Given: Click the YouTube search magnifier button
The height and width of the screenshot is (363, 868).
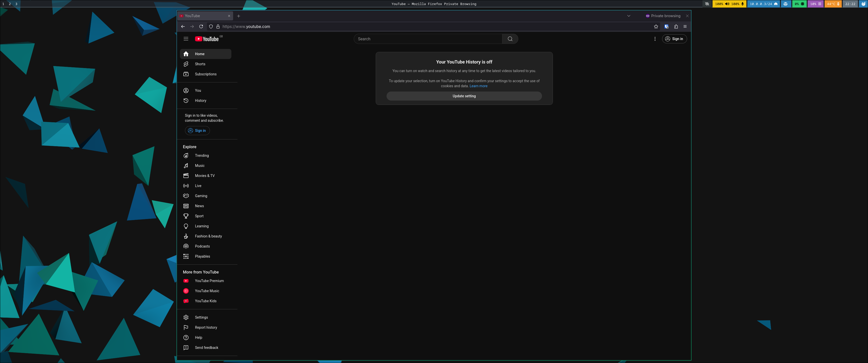Looking at the screenshot, I should pos(510,39).
